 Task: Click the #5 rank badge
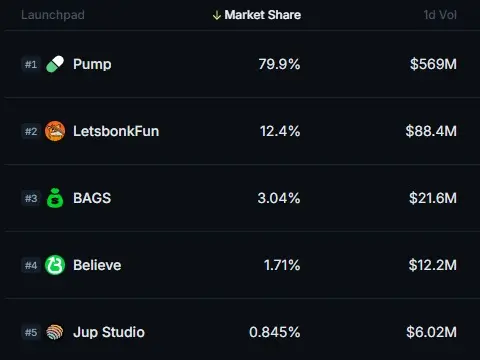[31, 332]
